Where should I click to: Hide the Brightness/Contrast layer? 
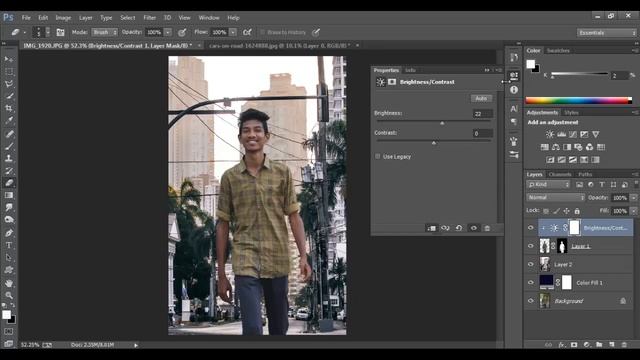pyautogui.click(x=531, y=228)
